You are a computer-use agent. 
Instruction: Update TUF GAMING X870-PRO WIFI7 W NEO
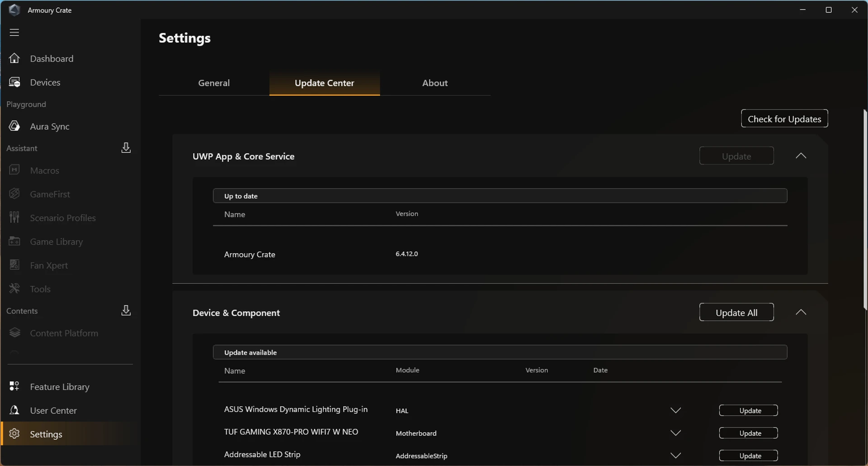[x=748, y=433]
